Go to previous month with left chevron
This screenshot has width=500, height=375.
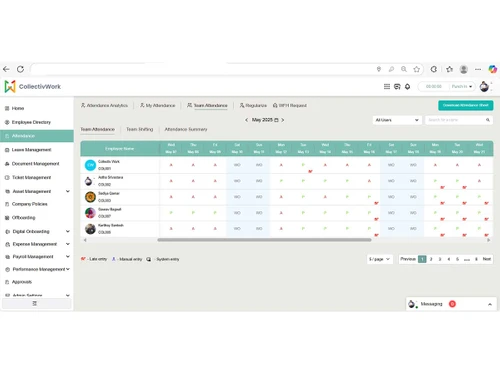pyautogui.click(x=246, y=120)
